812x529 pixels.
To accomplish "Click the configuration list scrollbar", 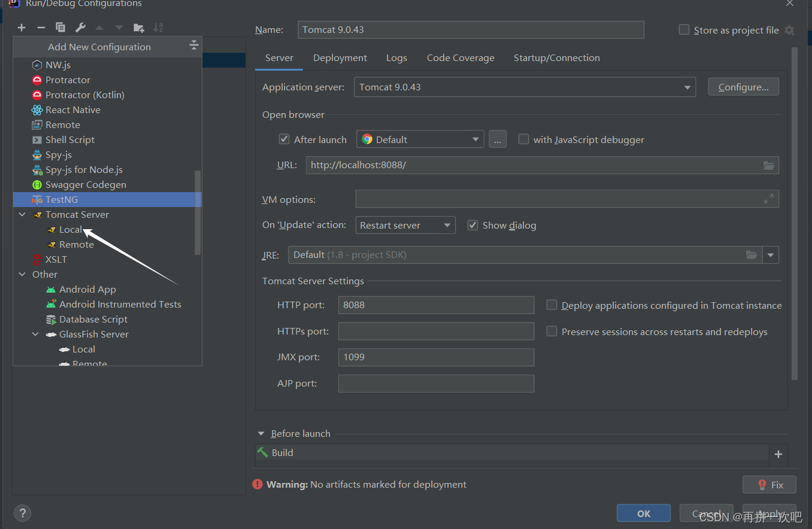I will pos(198,212).
